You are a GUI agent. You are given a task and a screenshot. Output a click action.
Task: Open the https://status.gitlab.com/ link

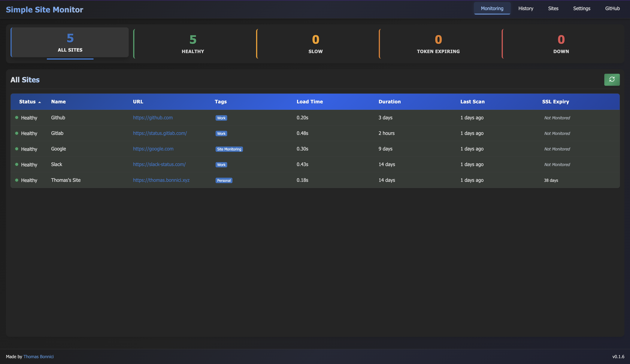[160, 133]
